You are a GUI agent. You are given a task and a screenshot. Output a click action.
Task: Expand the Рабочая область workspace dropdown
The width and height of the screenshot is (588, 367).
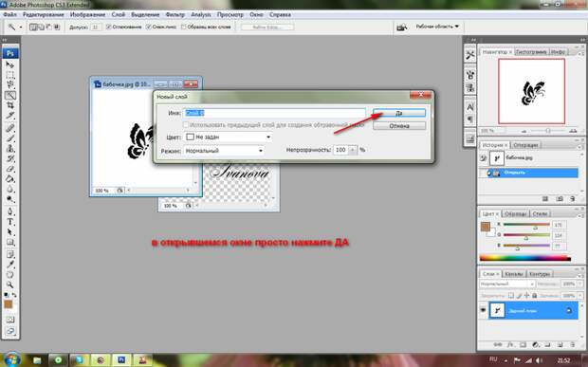click(437, 27)
